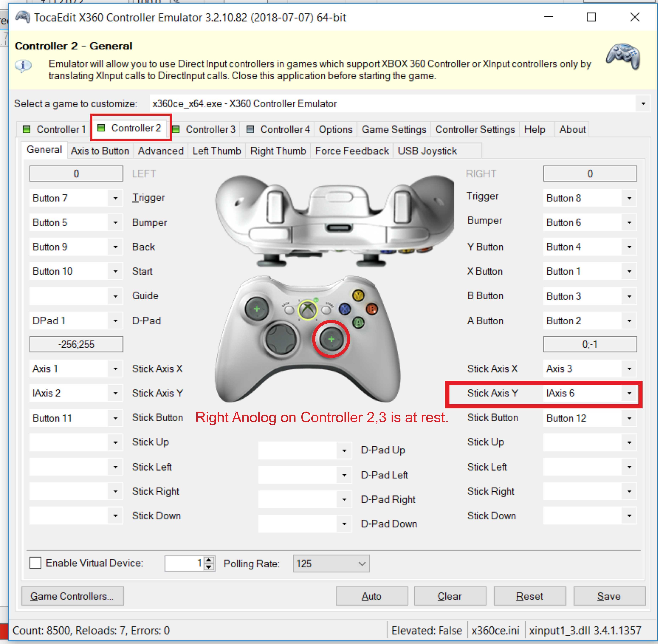Click the red B button on the controller image
The image size is (658, 644).
point(372,309)
